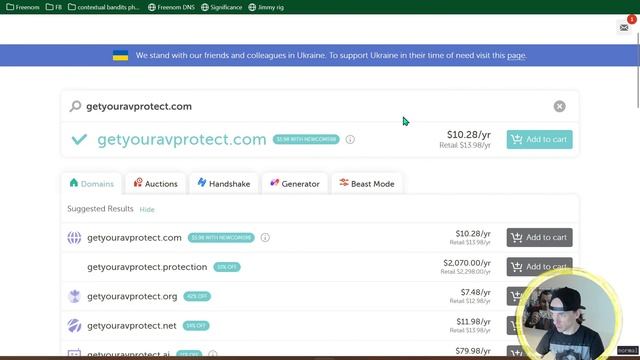
Task: Click discount badge on .protection row
Action: tap(227, 267)
